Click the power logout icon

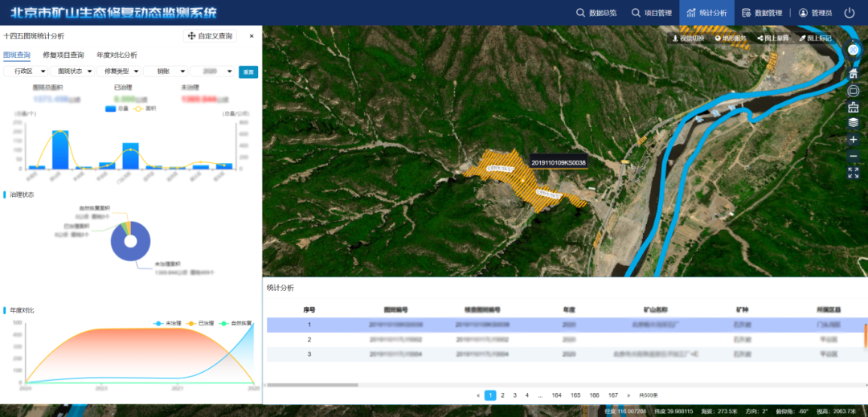click(850, 13)
